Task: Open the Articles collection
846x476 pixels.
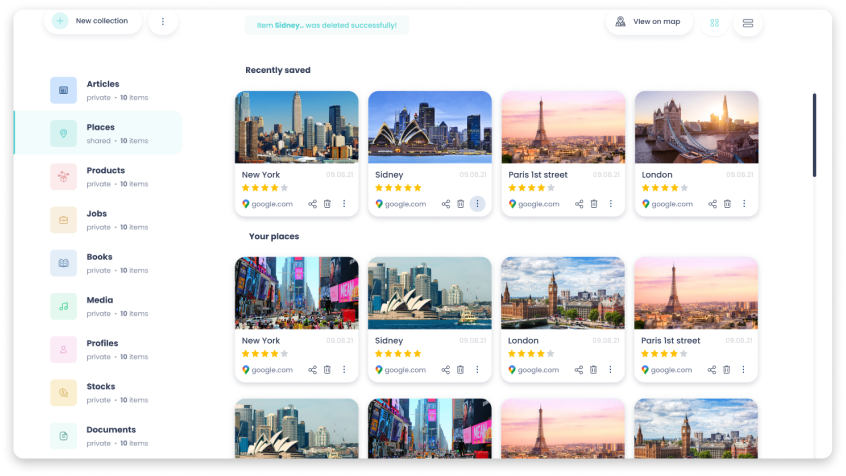Action: pyautogui.click(x=99, y=90)
